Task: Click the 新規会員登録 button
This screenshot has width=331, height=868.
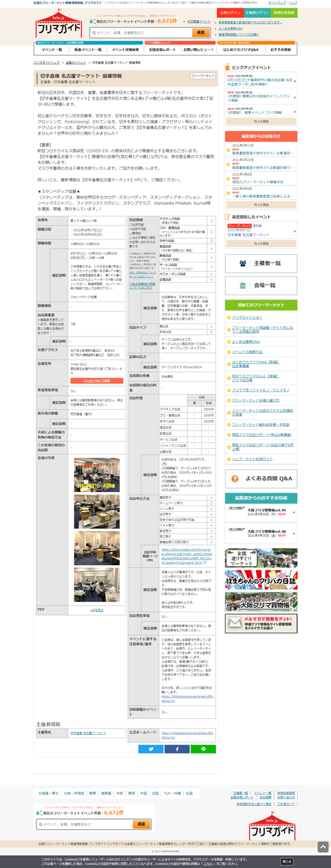Action: point(284,12)
